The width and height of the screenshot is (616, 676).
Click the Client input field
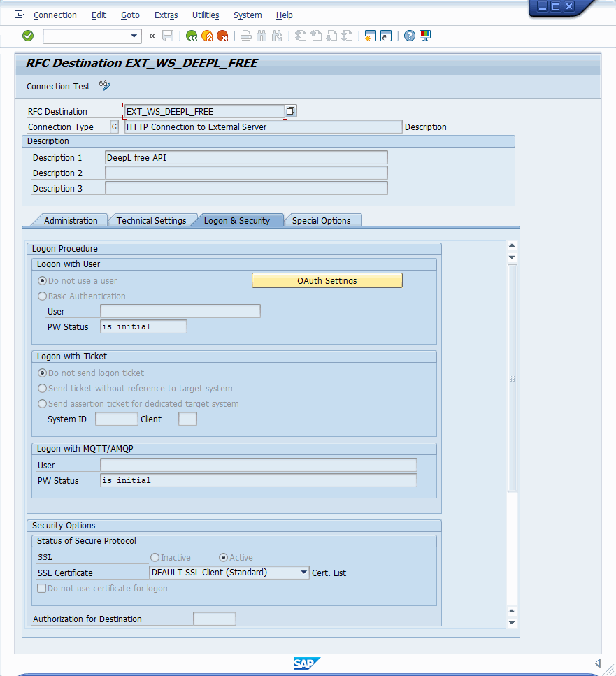pyautogui.click(x=187, y=419)
